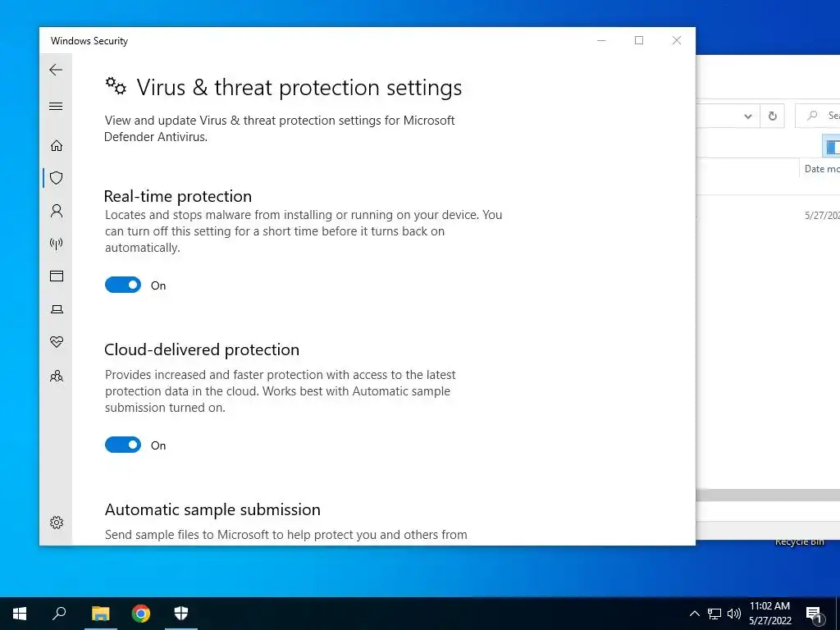Click the Automatic sample submission heading

pyautogui.click(x=212, y=509)
